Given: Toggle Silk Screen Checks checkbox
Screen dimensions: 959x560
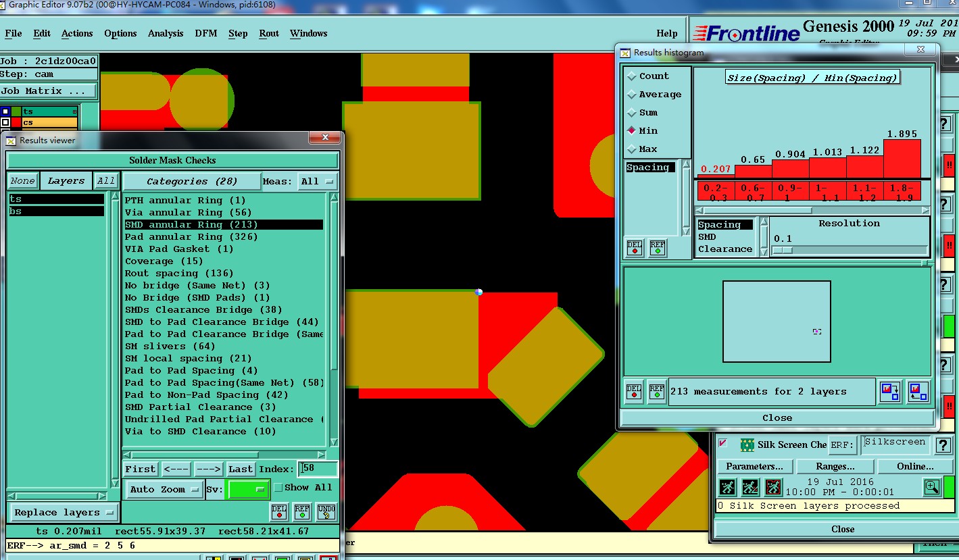Looking at the screenshot, I should 722,443.
